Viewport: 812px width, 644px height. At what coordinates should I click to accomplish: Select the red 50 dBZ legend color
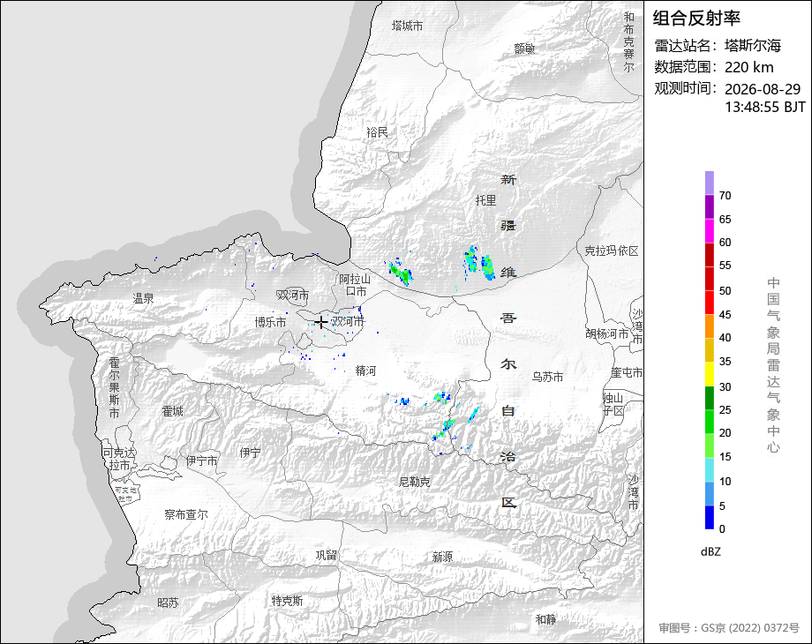pos(710,279)
